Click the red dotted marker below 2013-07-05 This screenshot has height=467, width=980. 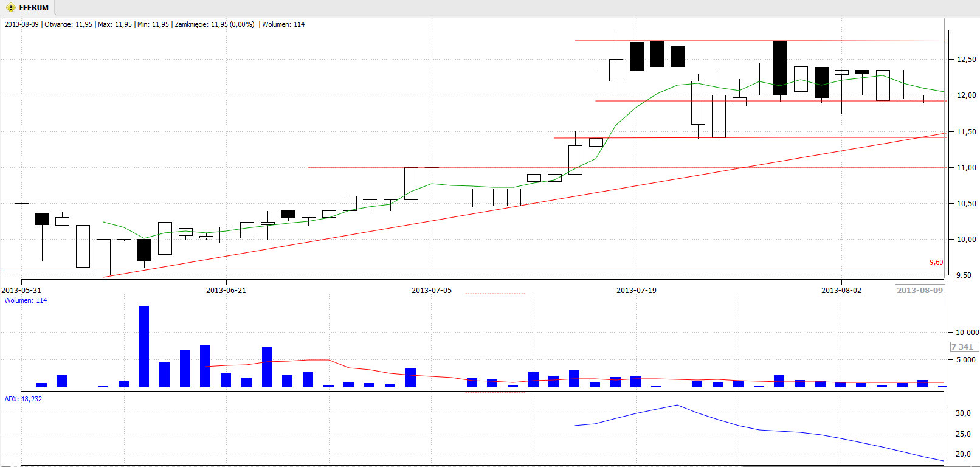coord(495,294)
